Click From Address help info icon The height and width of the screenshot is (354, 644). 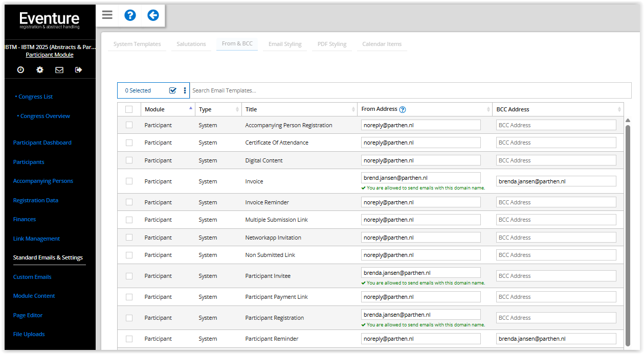coord(403,109)
